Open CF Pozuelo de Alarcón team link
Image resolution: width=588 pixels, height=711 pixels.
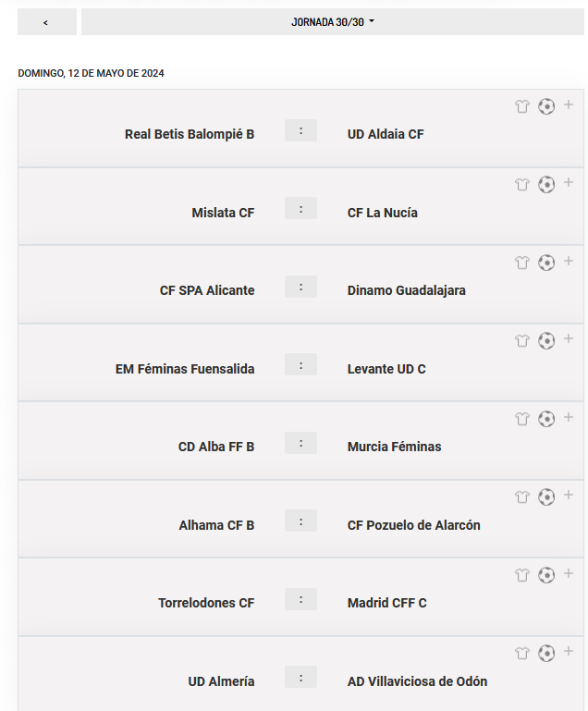414,525
